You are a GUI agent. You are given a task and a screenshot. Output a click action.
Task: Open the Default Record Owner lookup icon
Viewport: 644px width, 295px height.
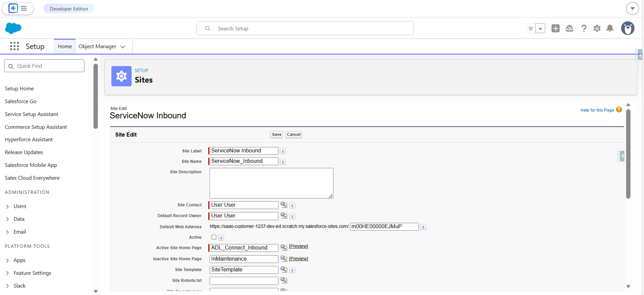(x=284, y=215)
